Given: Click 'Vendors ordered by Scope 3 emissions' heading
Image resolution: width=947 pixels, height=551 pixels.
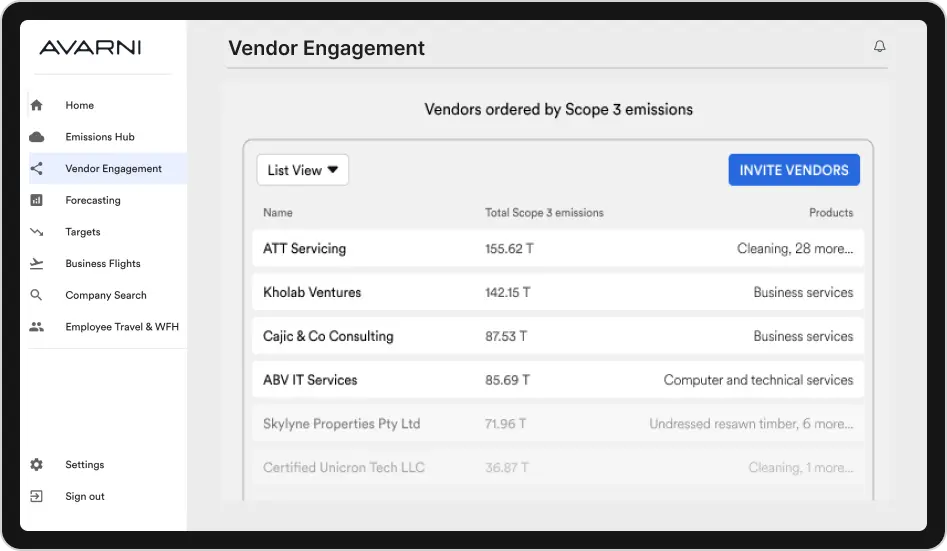Looking at the screenshot, I should click(558, 109).
